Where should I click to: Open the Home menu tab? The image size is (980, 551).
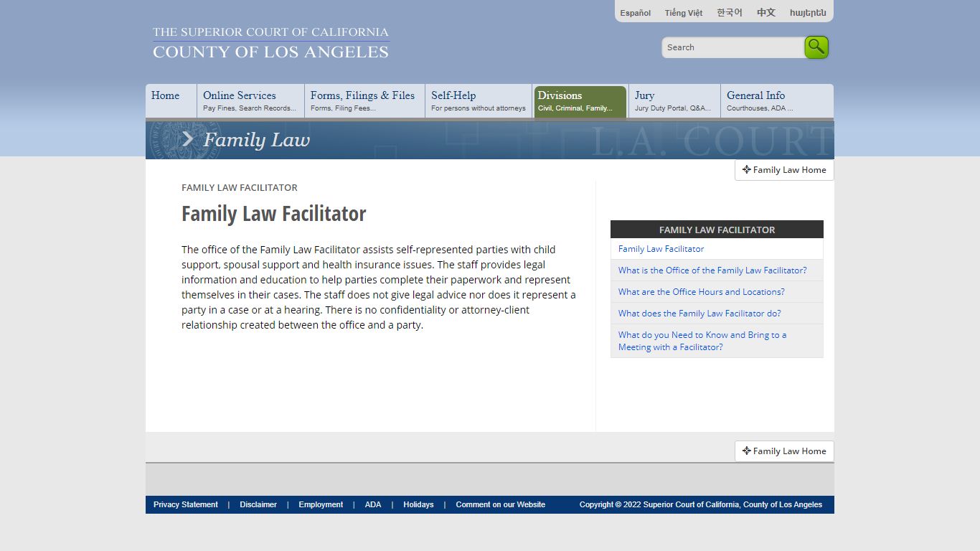pyautogui.click(x=171, y=101)
